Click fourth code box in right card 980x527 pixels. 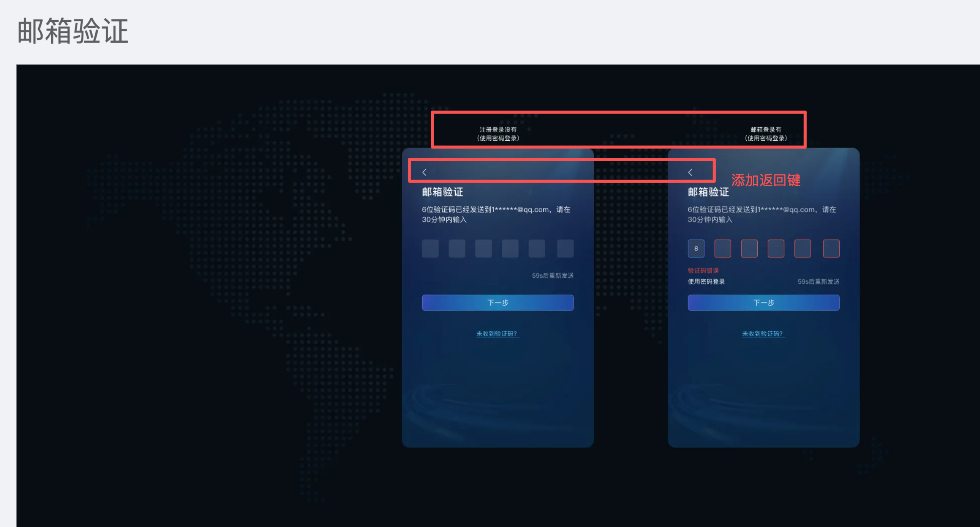[776, 249]
